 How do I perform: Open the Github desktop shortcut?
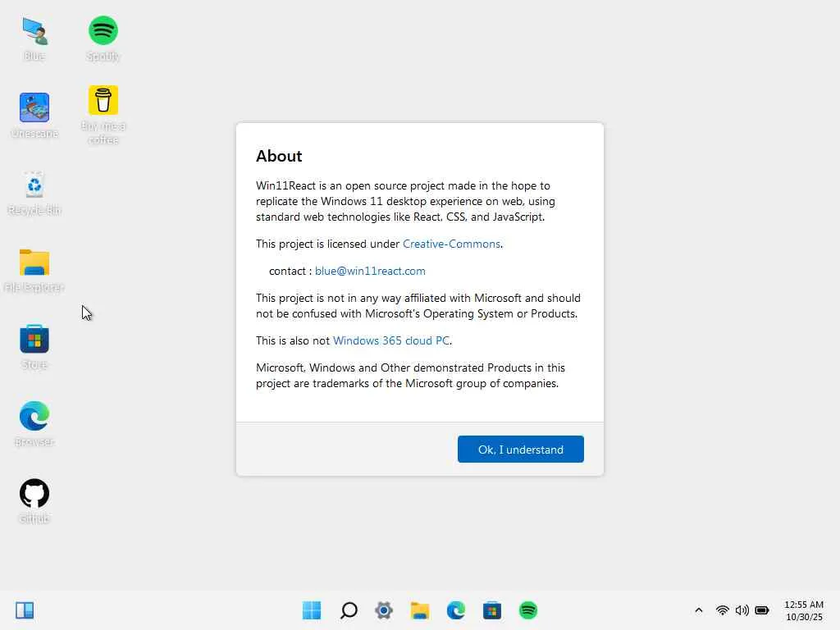[34, 501]
